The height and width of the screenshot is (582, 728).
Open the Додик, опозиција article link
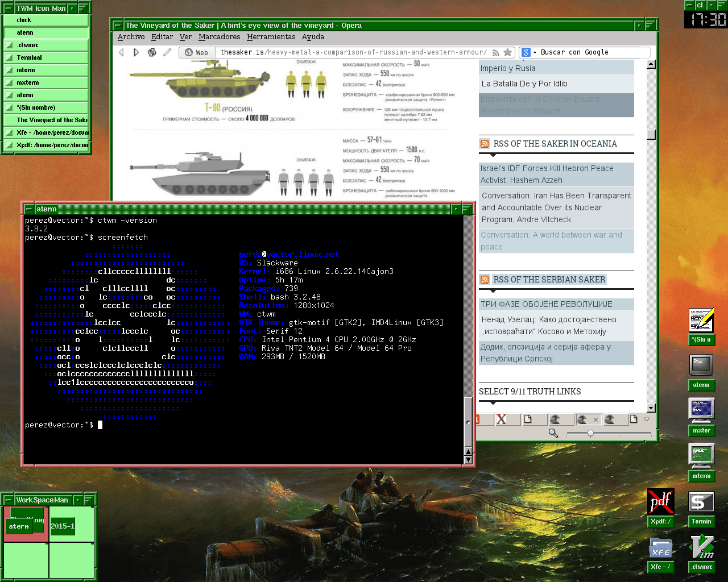pyautogui.click(x=545, y=353)
